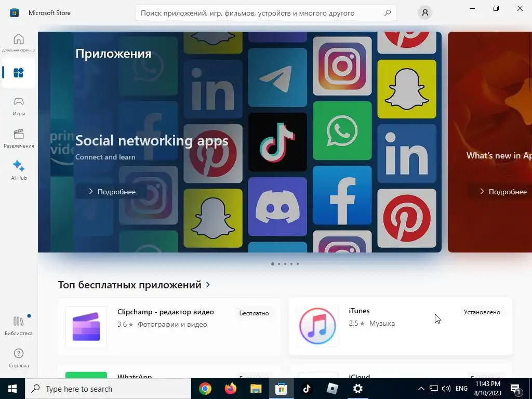The height and width of the screenshot is (399, 532).
Task: Click the Установлено button for iTunes
Action: [482, 312]
